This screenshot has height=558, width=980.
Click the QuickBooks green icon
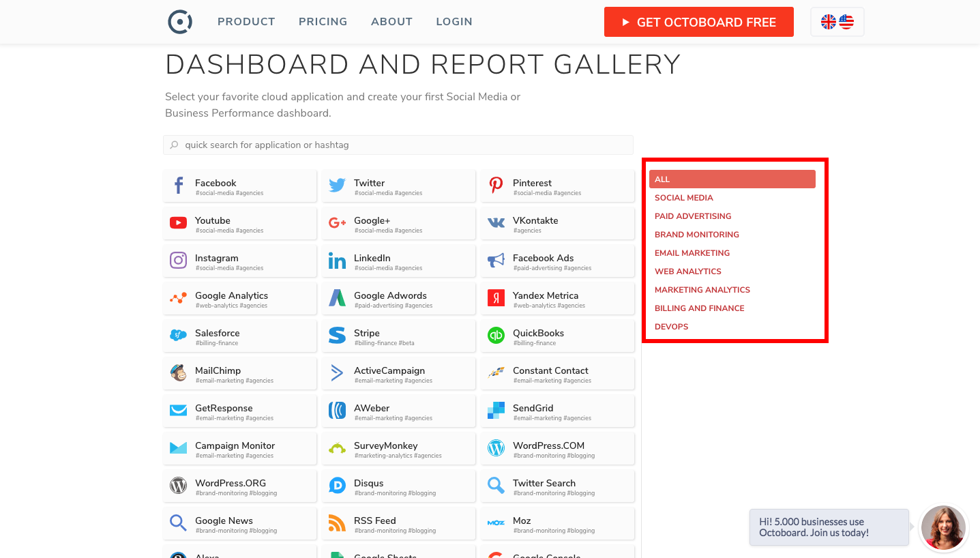point(496,336)
